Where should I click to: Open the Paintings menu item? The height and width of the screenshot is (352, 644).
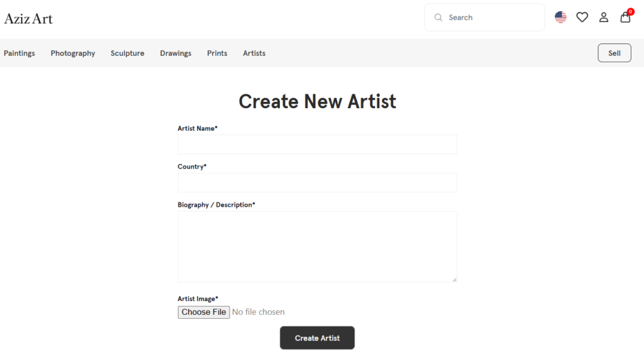coord(19,53)
